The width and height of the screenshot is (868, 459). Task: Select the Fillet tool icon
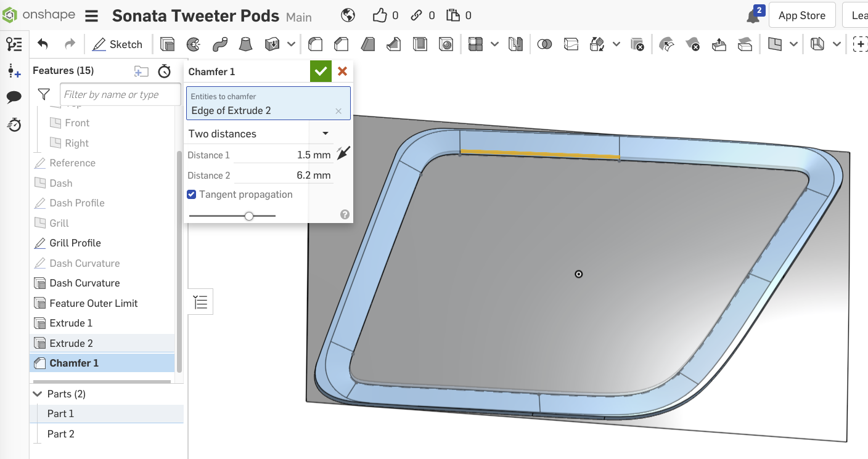pos(315,44)
